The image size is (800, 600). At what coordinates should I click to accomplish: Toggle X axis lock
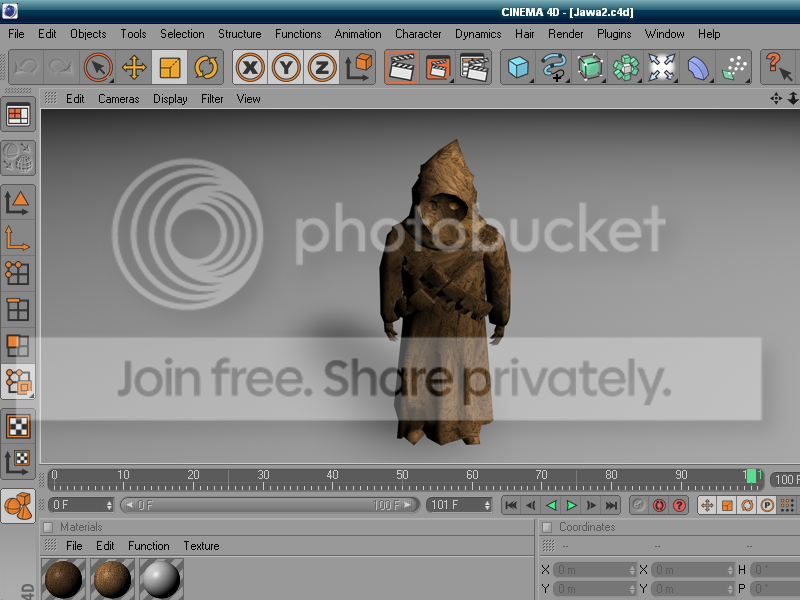pos(250,67)
